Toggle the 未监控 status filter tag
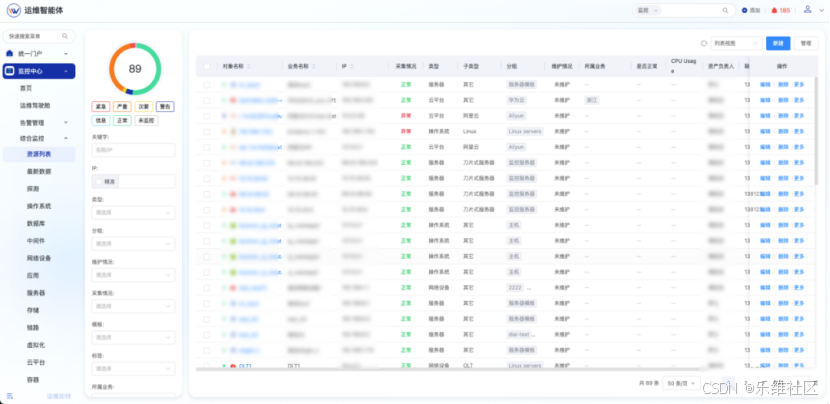Image resolution: width=830 pixels, height=404 pixels. click(x=146, y=121)
